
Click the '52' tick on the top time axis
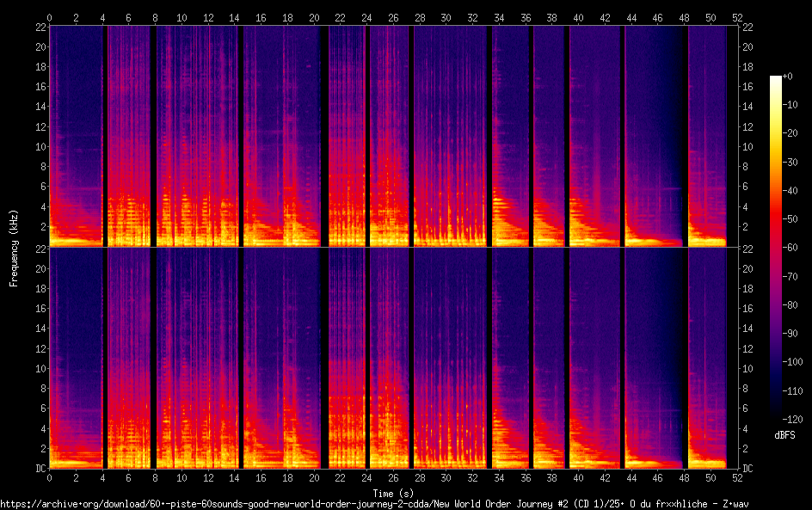click(737, 17)
